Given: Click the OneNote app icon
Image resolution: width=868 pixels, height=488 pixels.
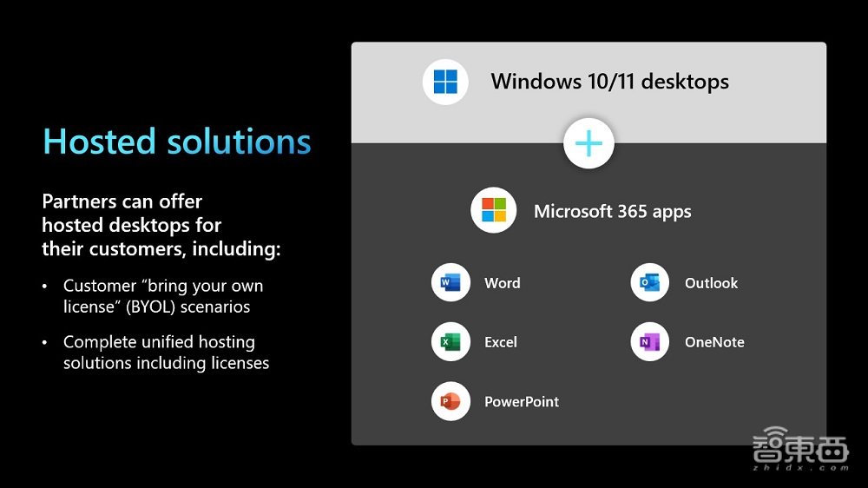Looking at the screenshot, I should (x=650, y=342).
